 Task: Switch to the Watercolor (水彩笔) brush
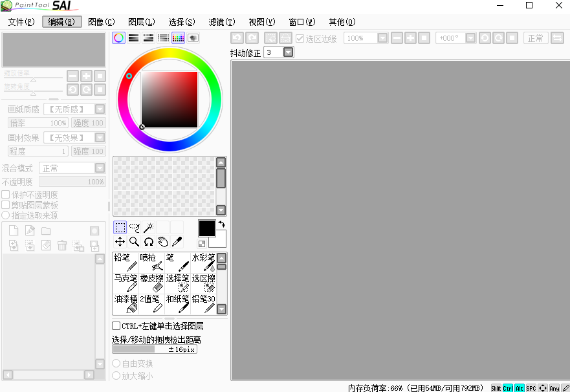tap(203, 261)
